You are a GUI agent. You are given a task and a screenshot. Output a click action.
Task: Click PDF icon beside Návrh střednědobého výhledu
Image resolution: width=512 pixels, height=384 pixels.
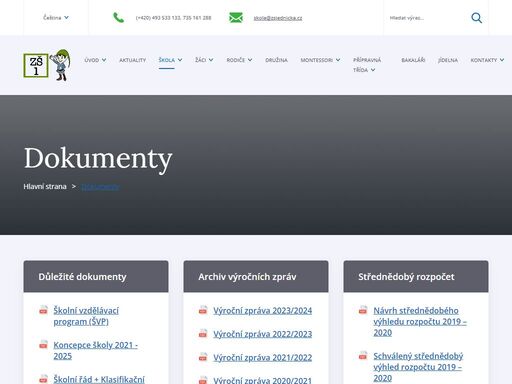click(363, 310)
